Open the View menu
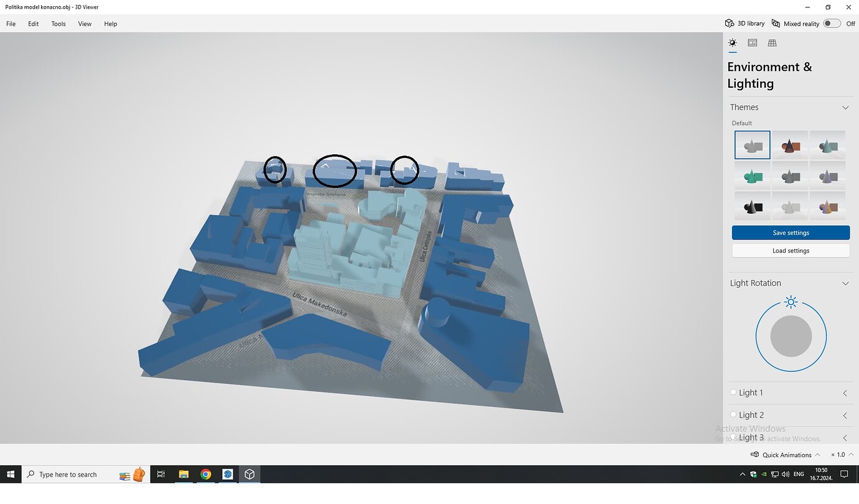Image resolution: width=859 pixels, height=504 pixels. point(85,24)
